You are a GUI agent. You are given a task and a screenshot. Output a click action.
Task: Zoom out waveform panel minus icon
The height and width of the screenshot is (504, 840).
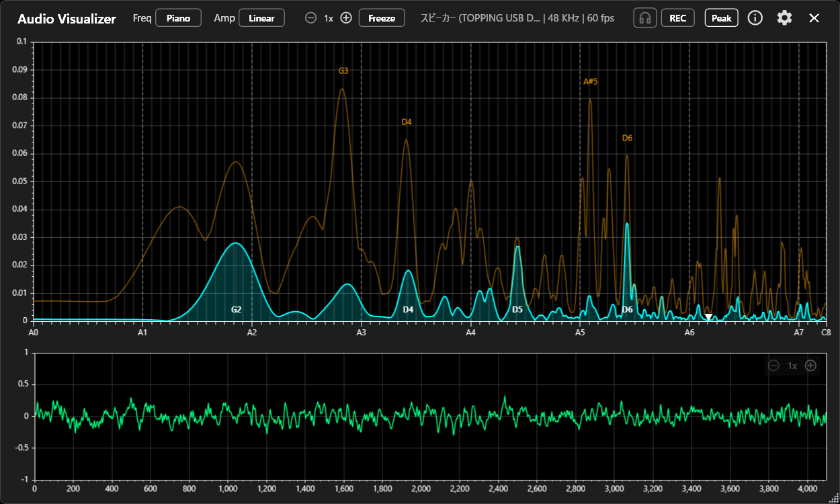coord(773,366)
